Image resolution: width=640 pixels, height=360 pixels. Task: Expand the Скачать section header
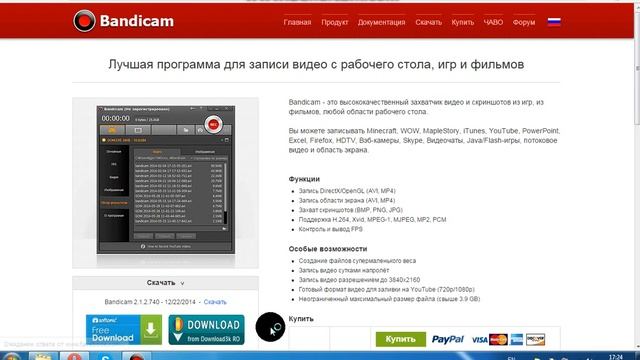coord(165,283)
